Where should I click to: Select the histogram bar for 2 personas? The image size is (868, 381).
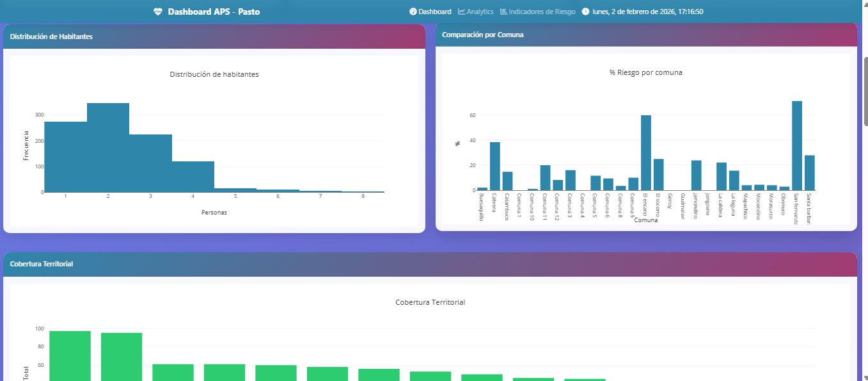[x=108, y=147]
